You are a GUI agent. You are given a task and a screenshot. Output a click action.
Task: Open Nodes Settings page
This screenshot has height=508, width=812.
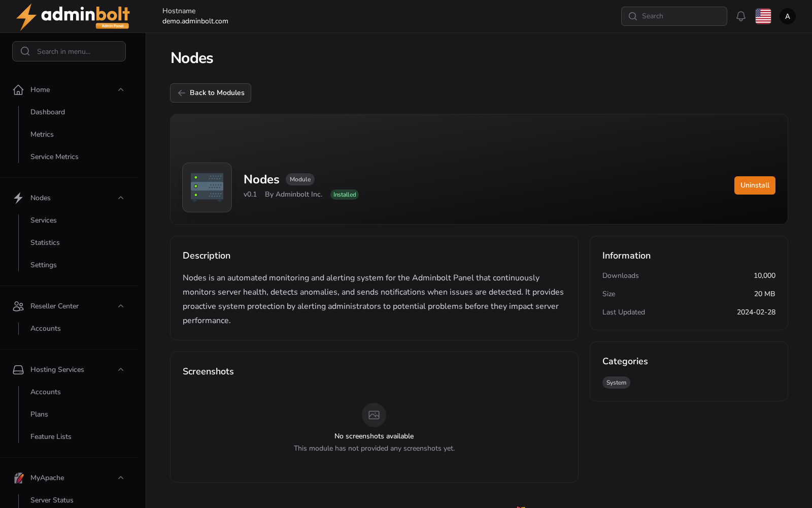coord(44,265)
